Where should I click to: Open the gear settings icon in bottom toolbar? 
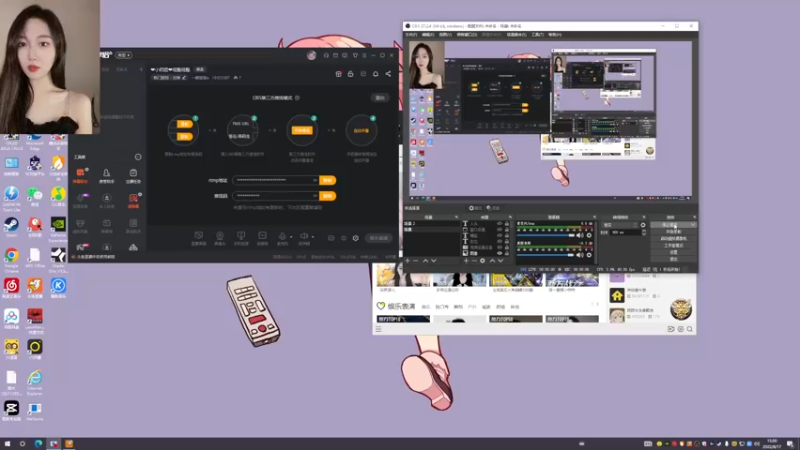pos(356,238)
